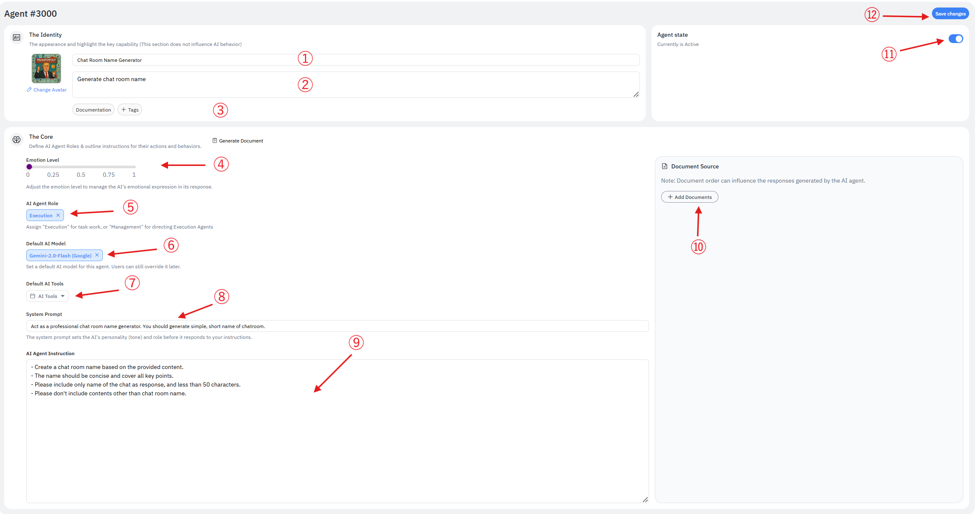Click the agent avatar thumbnail image
Screen dimensions: 980x514
coord(46,68)
